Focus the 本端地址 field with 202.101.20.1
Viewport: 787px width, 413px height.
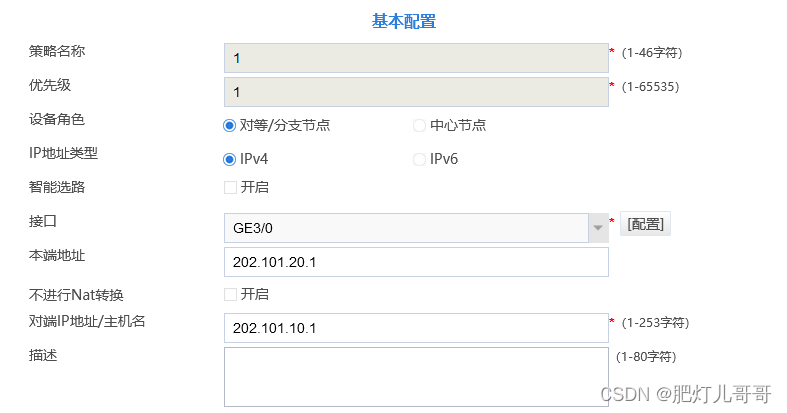[x=416, y=262]
